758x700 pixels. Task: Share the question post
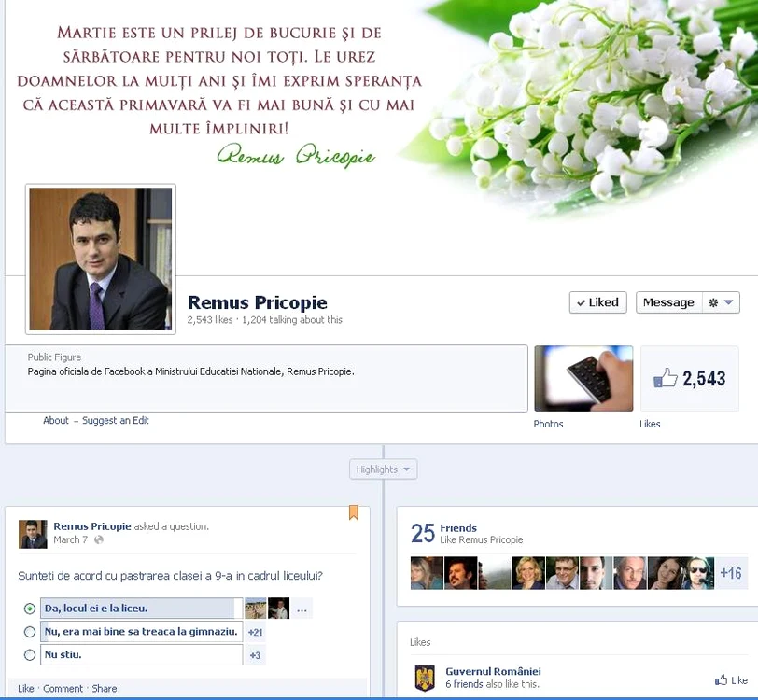pyautogui.click(x=105, y=688)
